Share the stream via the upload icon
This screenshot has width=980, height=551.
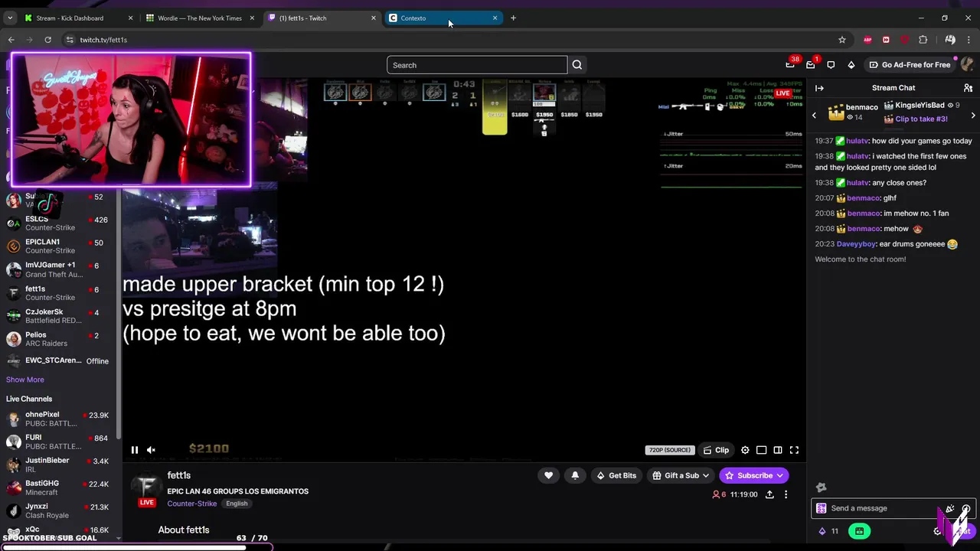click(769, 494)
